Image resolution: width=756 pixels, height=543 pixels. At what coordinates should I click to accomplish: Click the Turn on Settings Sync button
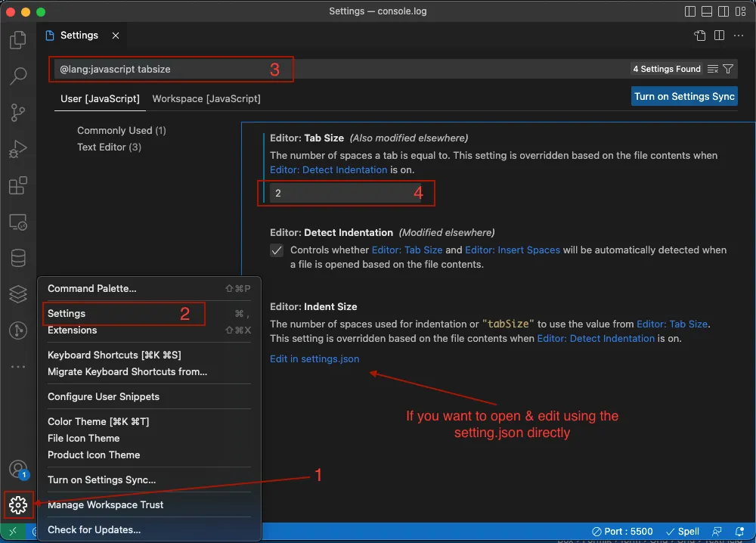coord(684,97)
